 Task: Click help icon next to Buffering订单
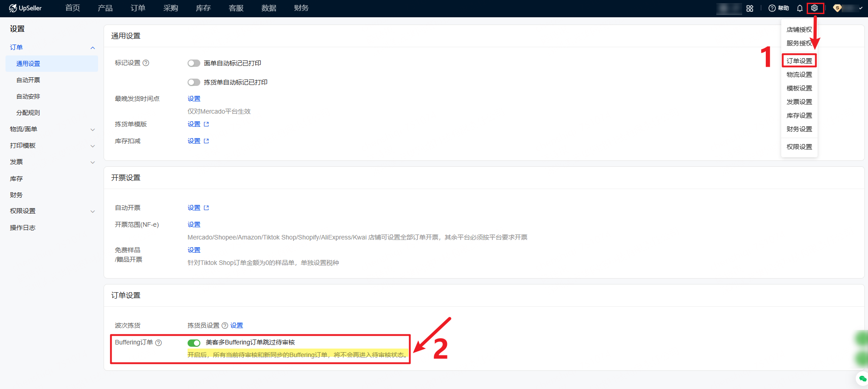tap(159, 343)
